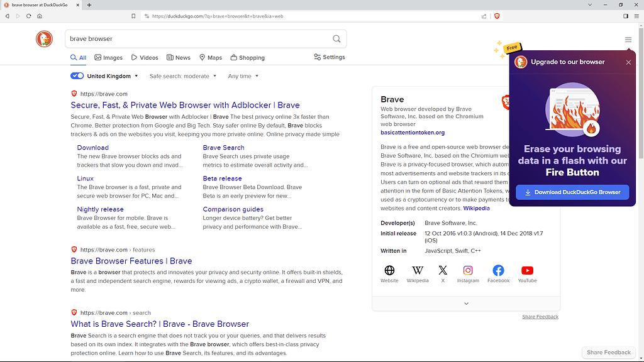Open the basicattentiontoken.org link

point(413,133)
